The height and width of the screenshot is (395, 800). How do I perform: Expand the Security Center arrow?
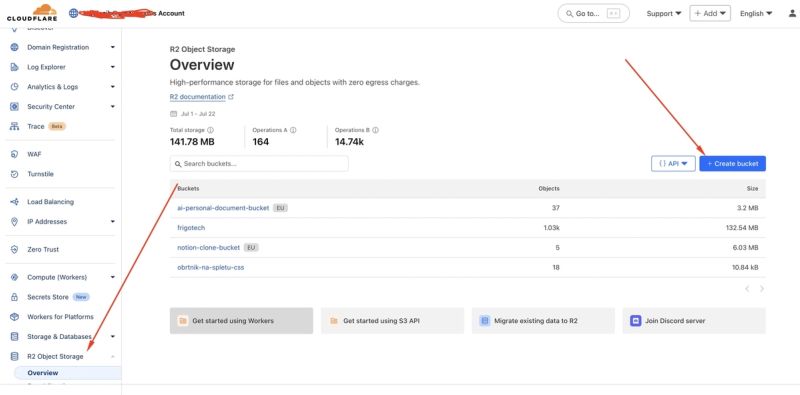pos(112,107)
